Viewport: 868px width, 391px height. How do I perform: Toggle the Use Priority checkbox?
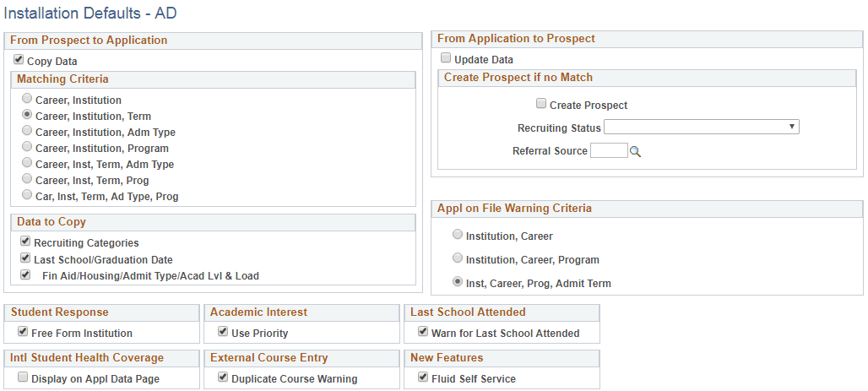(x=223, y=333)
